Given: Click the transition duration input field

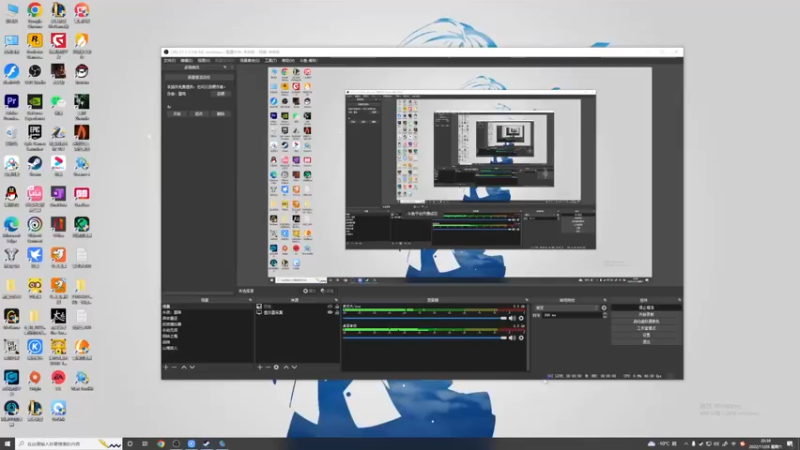Looking at the screenshot, I should [x=571, y=315].
